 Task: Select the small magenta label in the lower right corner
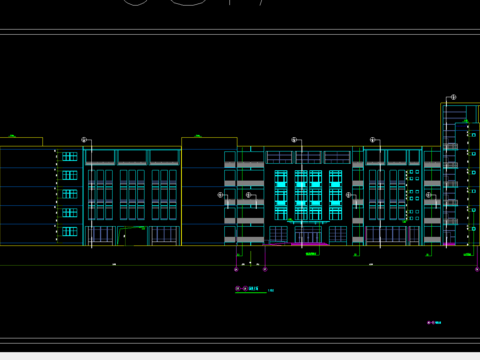tap(434, 323)
